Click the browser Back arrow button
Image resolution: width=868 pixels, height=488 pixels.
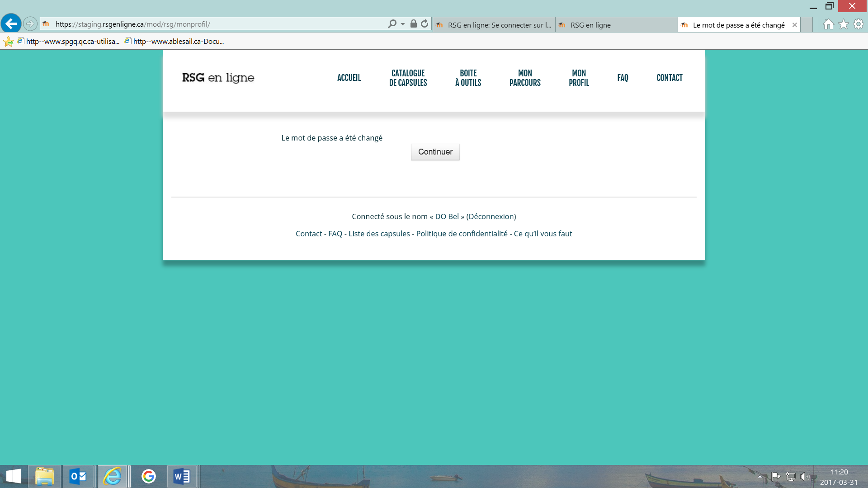tap(11, 23)
